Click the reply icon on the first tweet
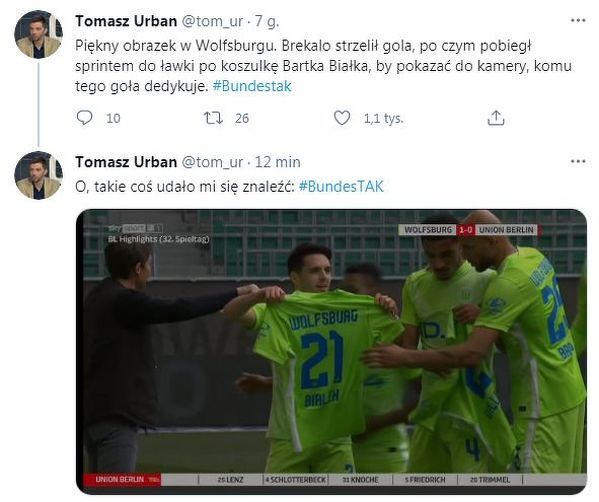 coord(84,118)
